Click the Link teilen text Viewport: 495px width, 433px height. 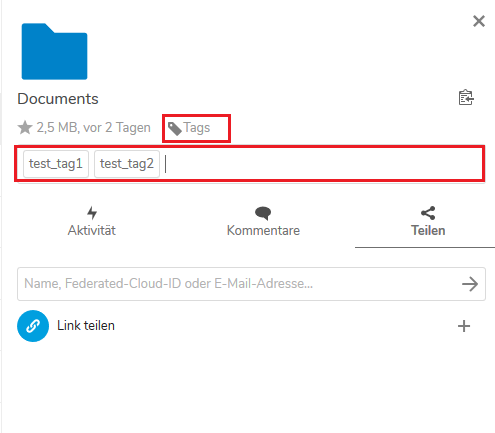(x=86, y=326)
